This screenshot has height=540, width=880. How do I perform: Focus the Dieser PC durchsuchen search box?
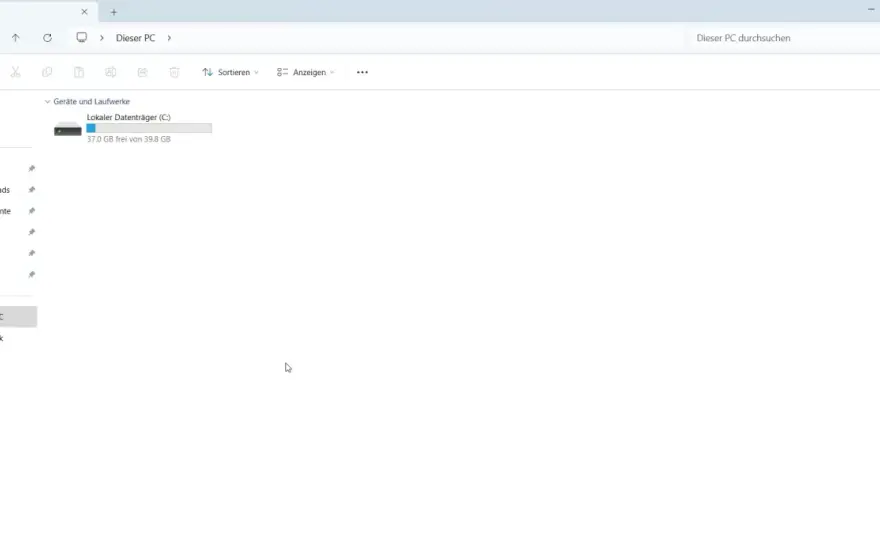click(x=782, y=38)
